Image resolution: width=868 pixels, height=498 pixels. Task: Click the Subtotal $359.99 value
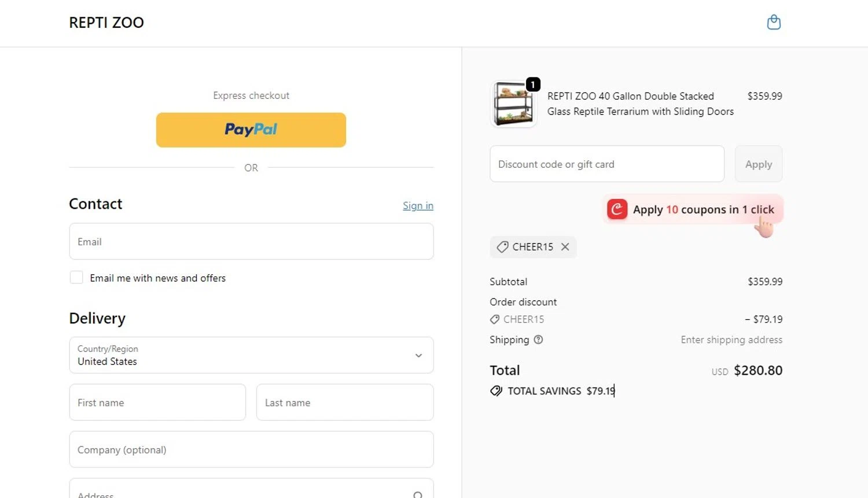(x=765, y=282)
